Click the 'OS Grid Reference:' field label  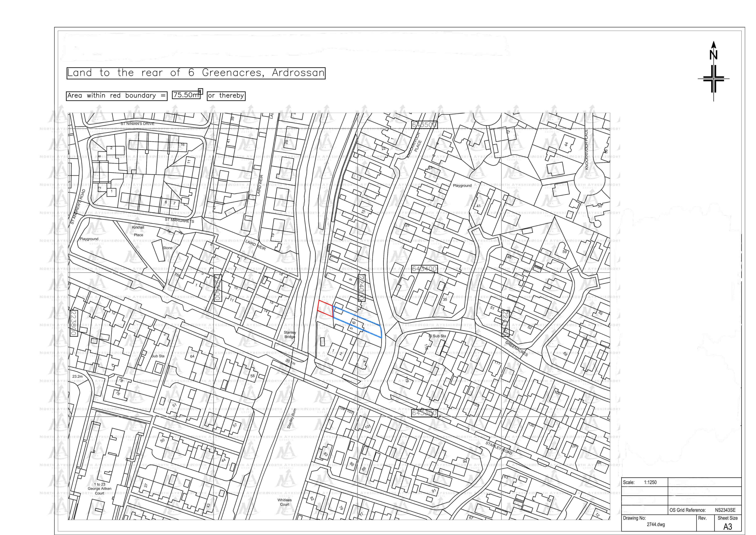click(688, 510)
